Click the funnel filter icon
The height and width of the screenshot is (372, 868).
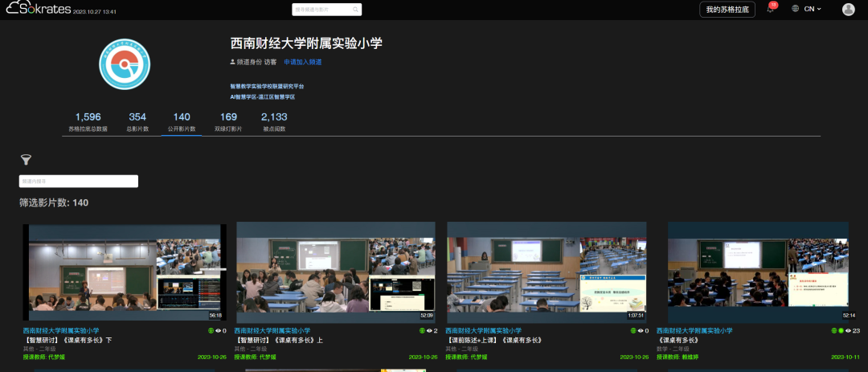pyautogui.click(x=26, y=160)
